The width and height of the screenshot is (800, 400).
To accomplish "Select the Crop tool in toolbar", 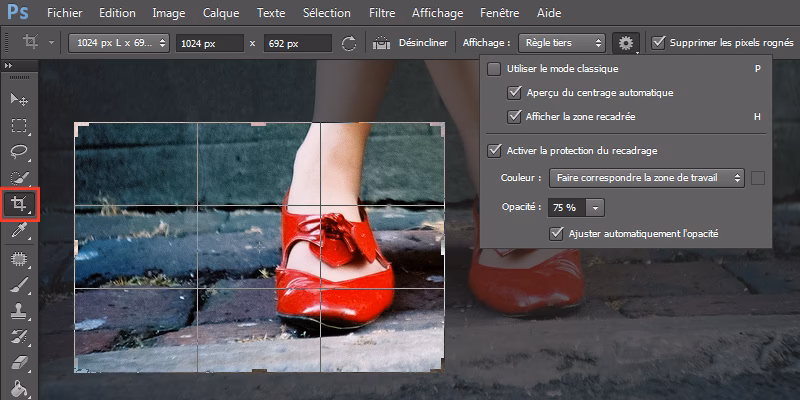I will click(19, 205).
